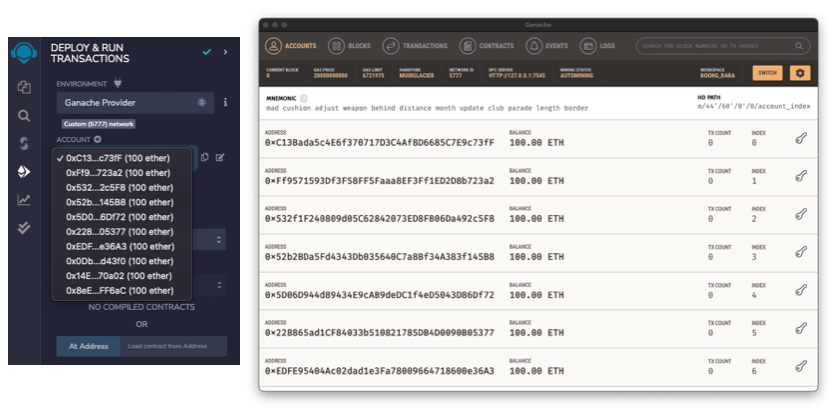The width and height of the screenshot is (833, 413).
Task: Click the MUIRGLACIER hardfork value
Action: [416, 76]
